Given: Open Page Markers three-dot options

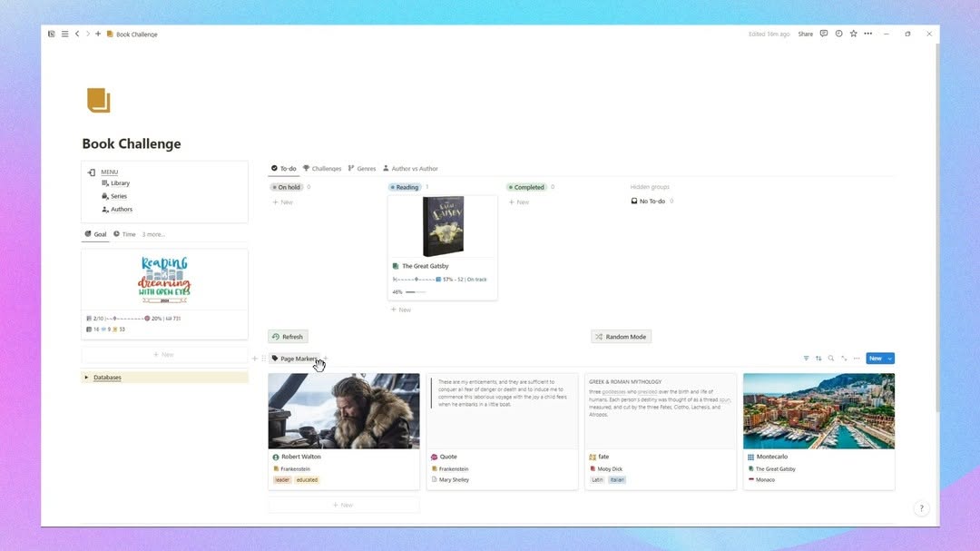Looking at the screenshot, I should coord(857,359).
